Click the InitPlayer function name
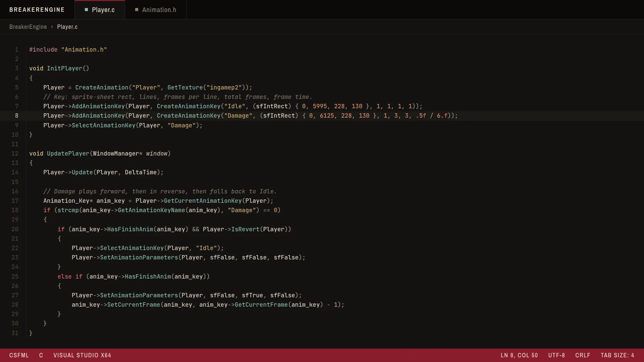This screenshot has height=362, width=644. (64, 68)
